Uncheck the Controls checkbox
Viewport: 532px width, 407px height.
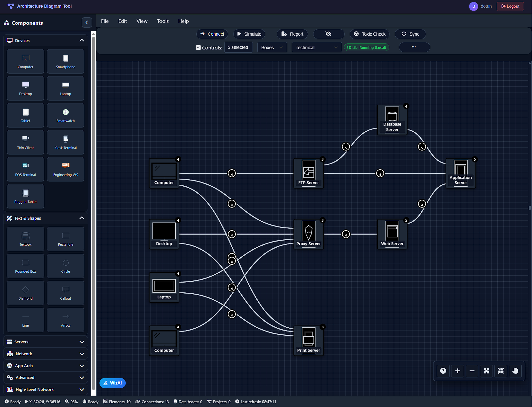pyautogui.click(x=198, y=47)
